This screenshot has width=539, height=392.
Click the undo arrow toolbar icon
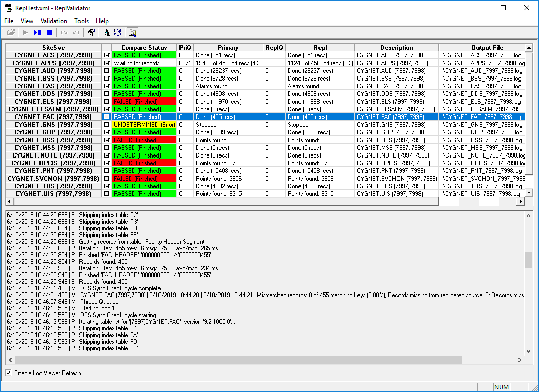pos(76,33)
